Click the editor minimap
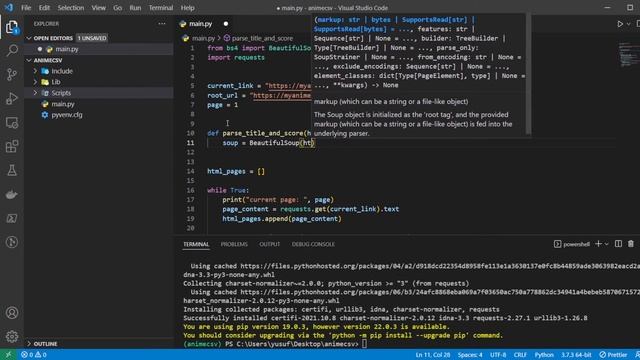 pyautogui.click(x=628, y=55)
